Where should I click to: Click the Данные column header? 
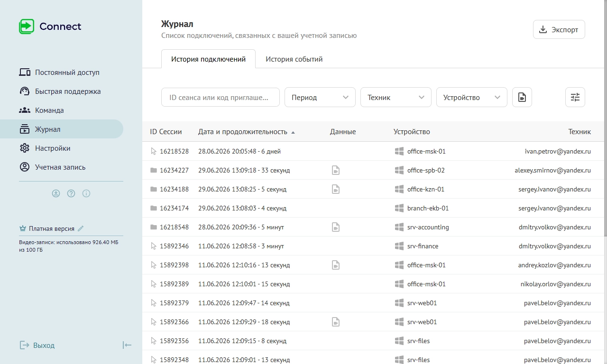(343, 132)
